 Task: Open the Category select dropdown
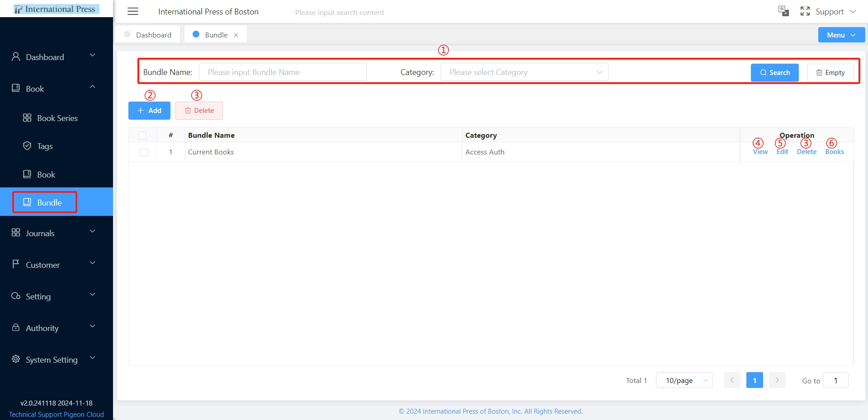pos(524,72)
